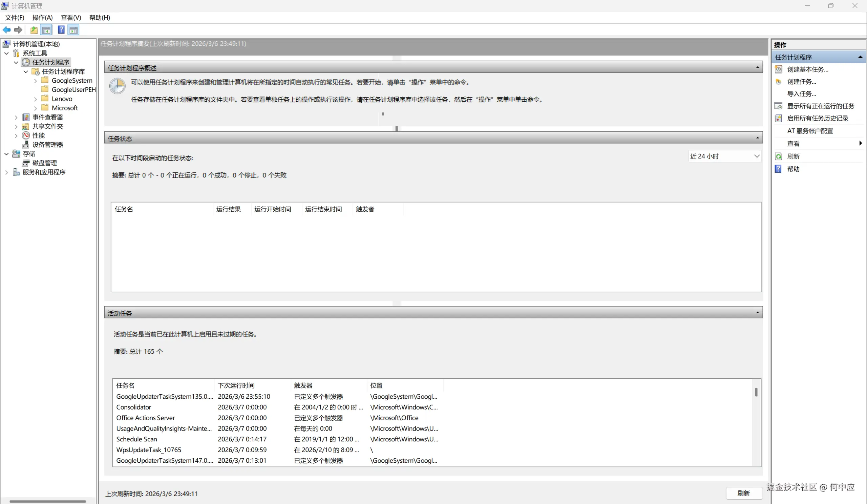Click the Forward arrow toolbar icon
The image size is (867, 504).
tap(18, 30)
